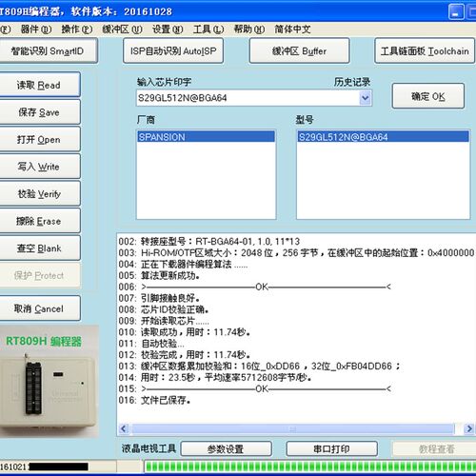Click log line 009 开始读取芯片
Image resolution: width=476 pixels, height=476 pixels.
[164, 321]
